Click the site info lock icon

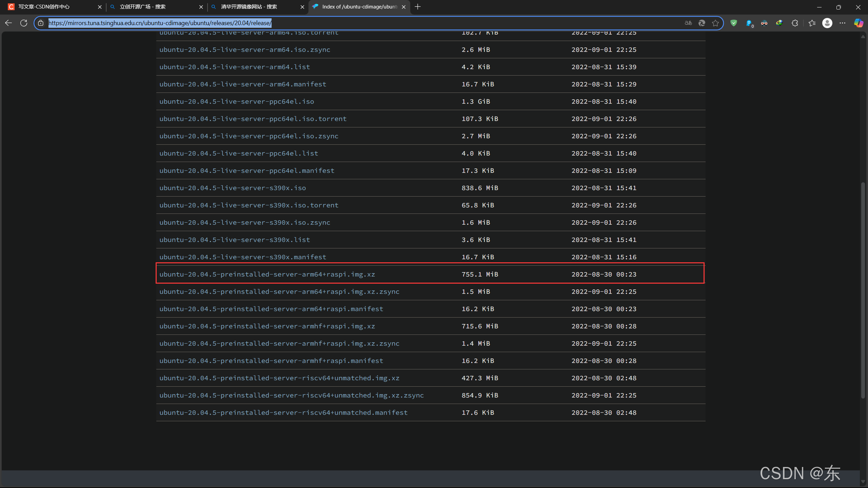[41, 23]
